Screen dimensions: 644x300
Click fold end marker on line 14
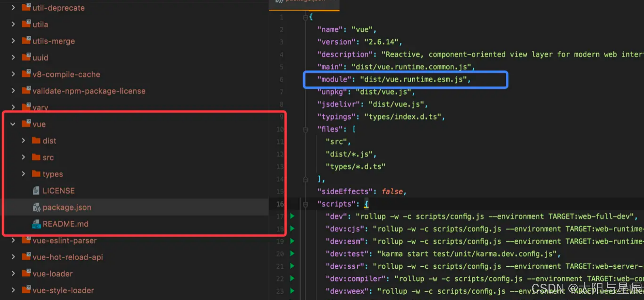(x=305, y=180)
